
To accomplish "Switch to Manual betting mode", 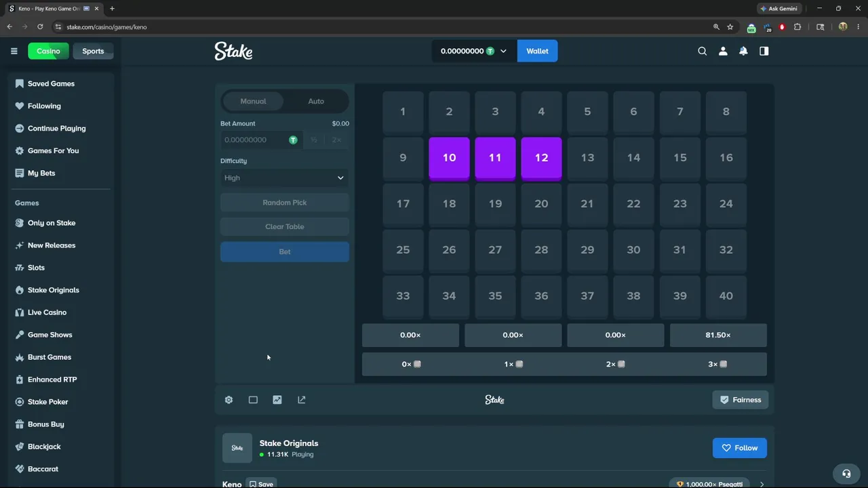I will [253, 101].
